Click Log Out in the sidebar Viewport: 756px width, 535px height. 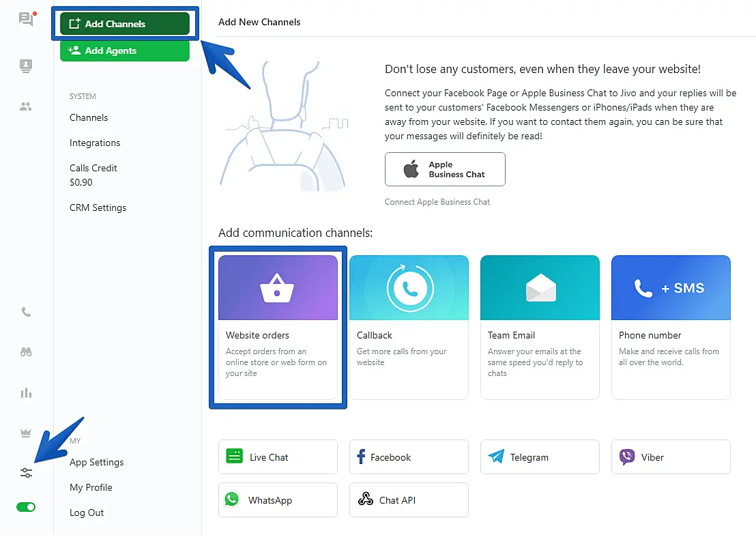87,512
